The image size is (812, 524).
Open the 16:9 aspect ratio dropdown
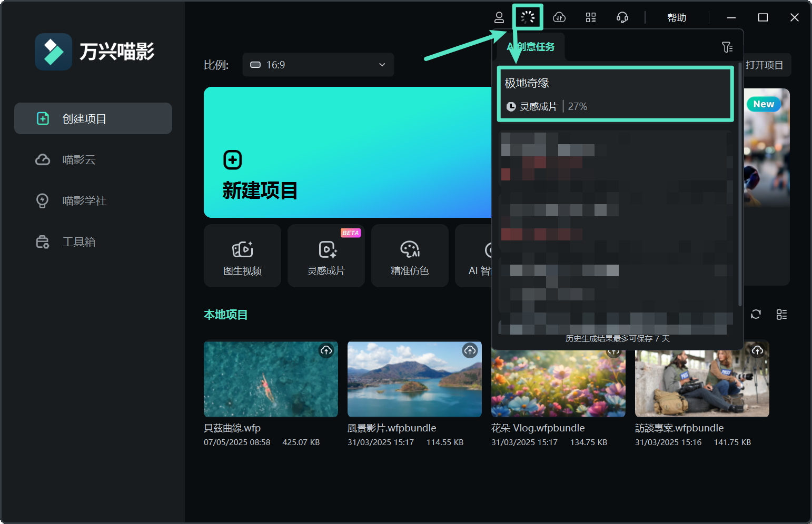[x=318, y=65]
